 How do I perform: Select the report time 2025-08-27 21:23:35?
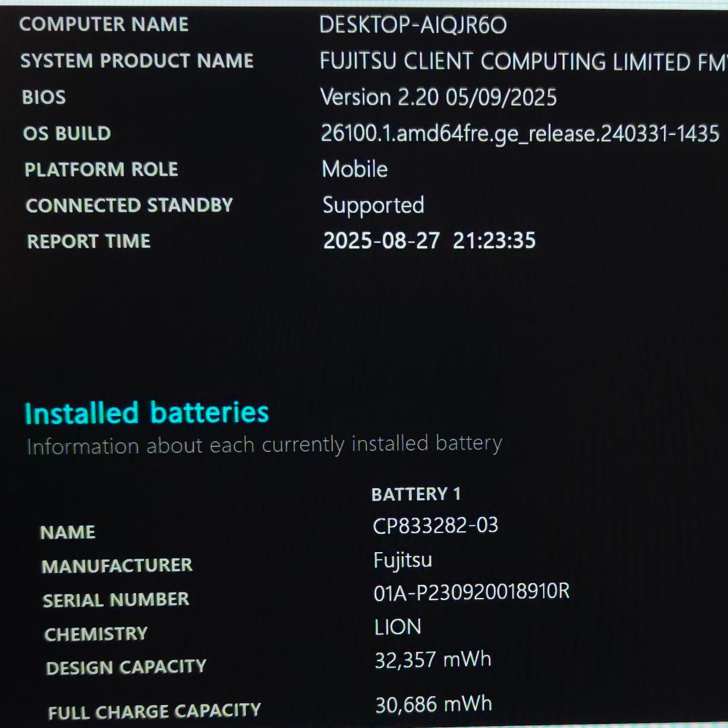(429, 241)
